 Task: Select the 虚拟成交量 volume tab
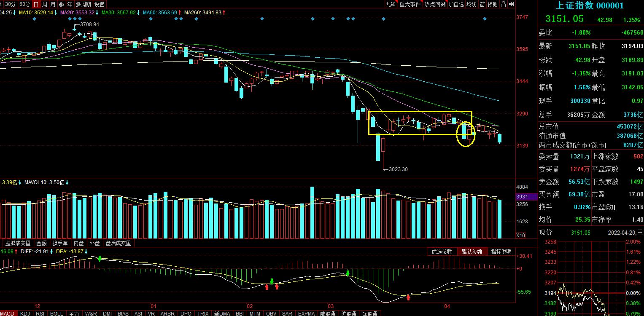pos(18,243)
